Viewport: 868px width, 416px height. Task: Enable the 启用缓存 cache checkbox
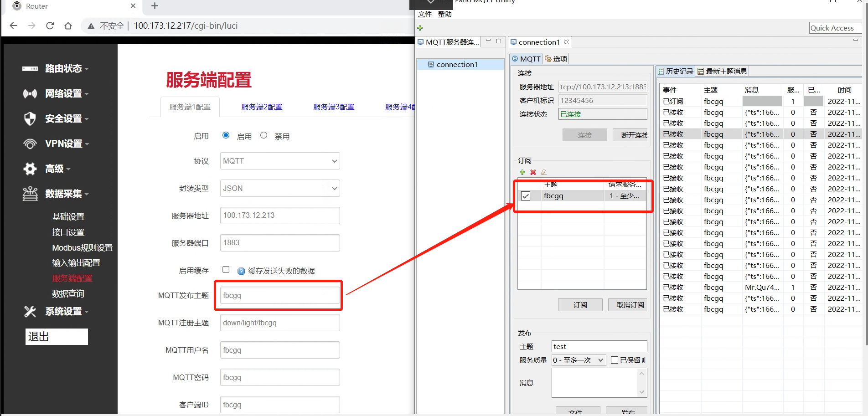[226, 270]
